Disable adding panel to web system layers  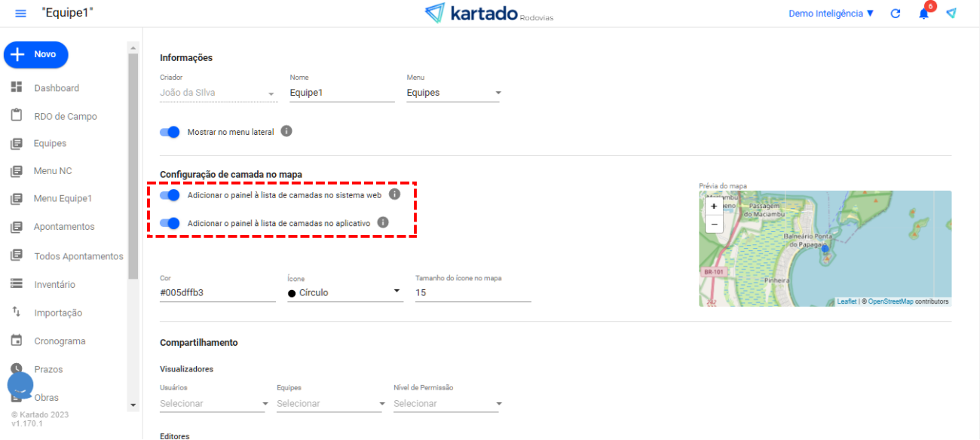click(x=170, y=195)
